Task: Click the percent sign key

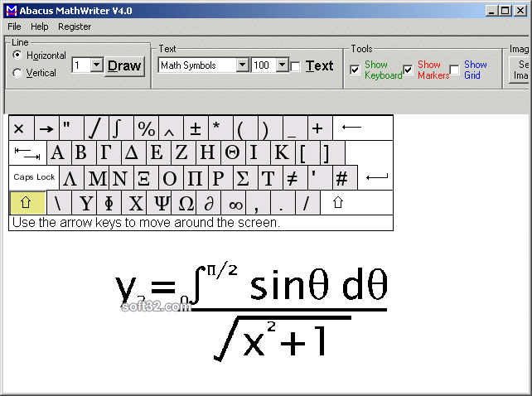Action: click(x=146, y=128)
